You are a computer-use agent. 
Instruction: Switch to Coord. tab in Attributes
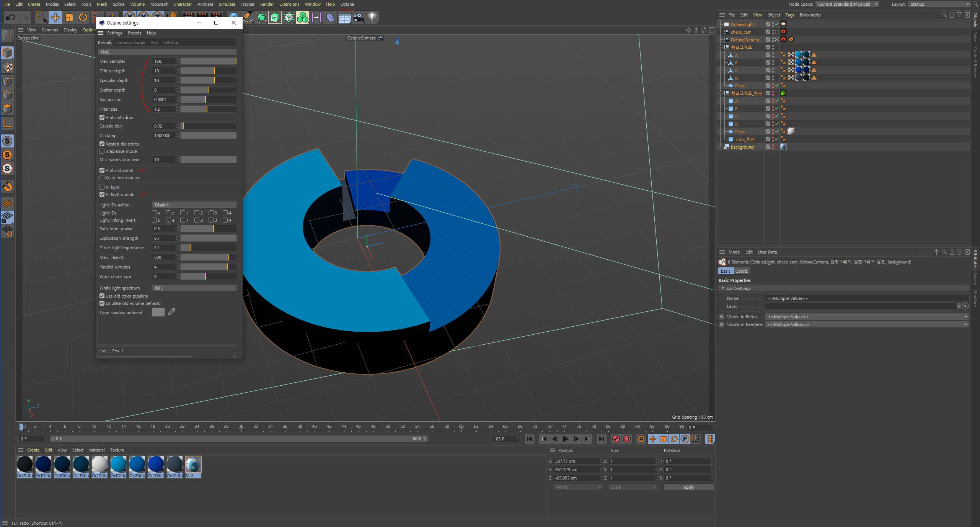[x=742, y=271]
